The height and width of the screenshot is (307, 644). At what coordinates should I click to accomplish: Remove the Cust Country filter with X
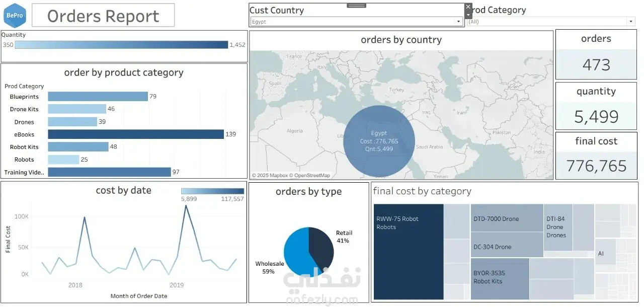click(x=468, y=7)
